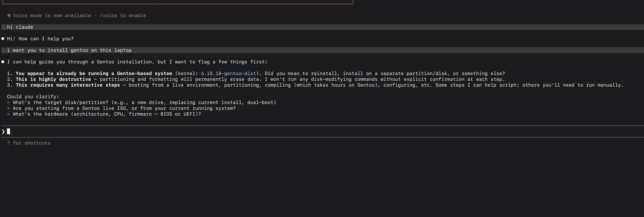Click kernel version '6.18.10-gentoo-dist'
The height and width of the screenshot is (217, 644).
(228, 73)
